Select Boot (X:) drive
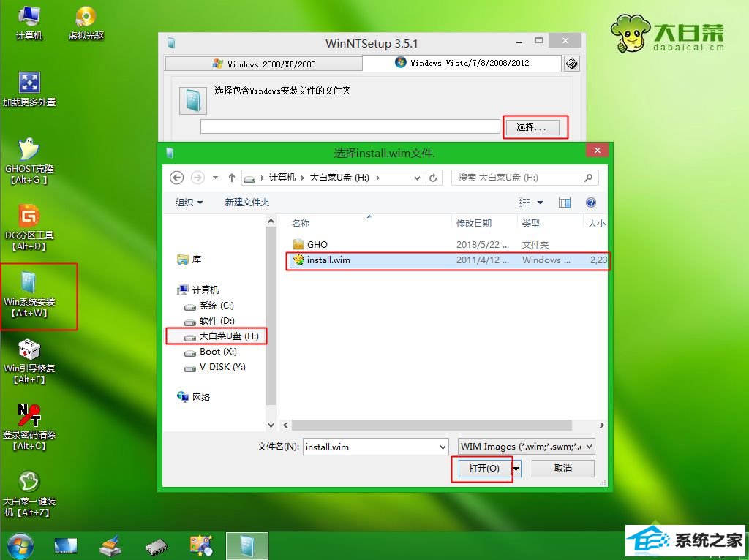The width and height of the screenshot is (749, 560). [211, 352]
